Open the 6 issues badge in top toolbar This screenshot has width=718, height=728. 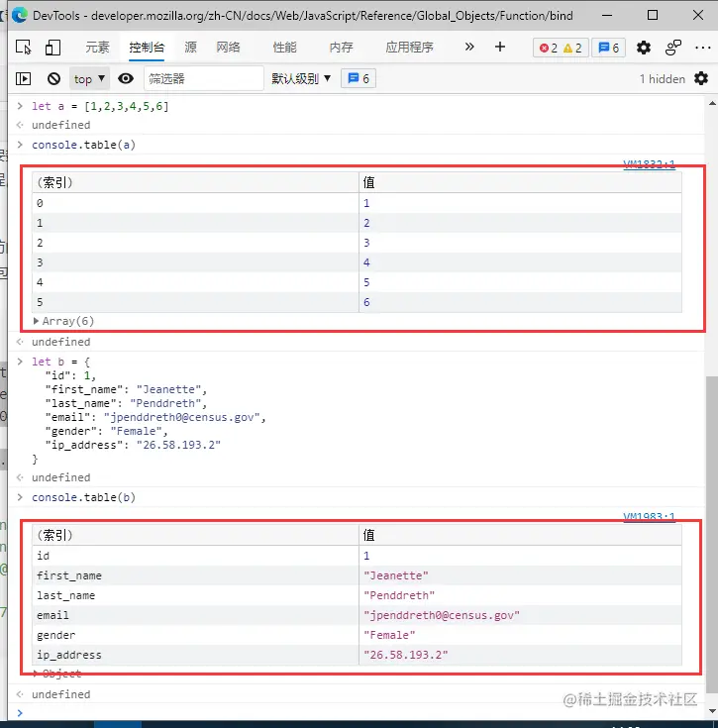[608, 48]
